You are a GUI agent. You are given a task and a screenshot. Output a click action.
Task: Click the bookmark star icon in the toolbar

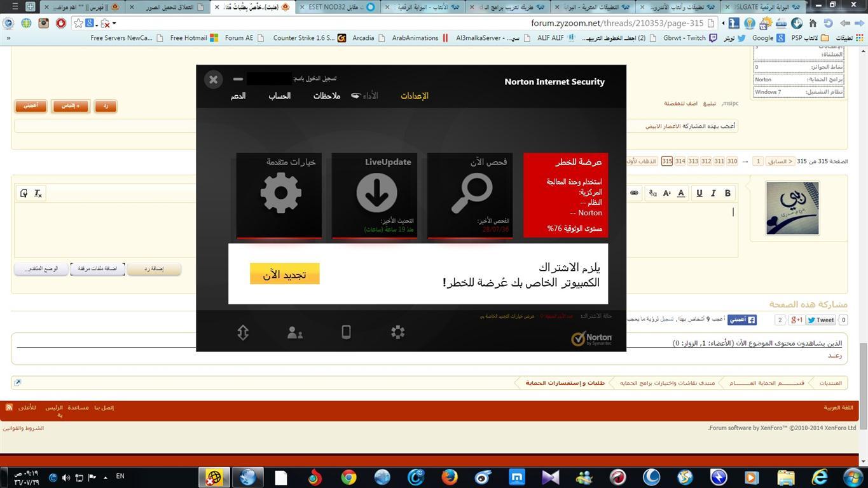[78, 23]
